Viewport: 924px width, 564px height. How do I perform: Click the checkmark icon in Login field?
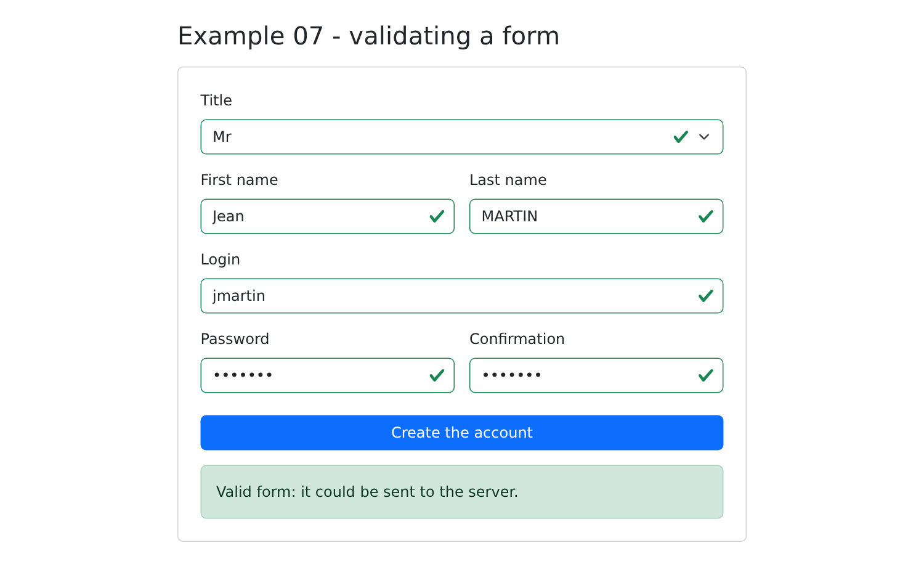click(706, 296)
